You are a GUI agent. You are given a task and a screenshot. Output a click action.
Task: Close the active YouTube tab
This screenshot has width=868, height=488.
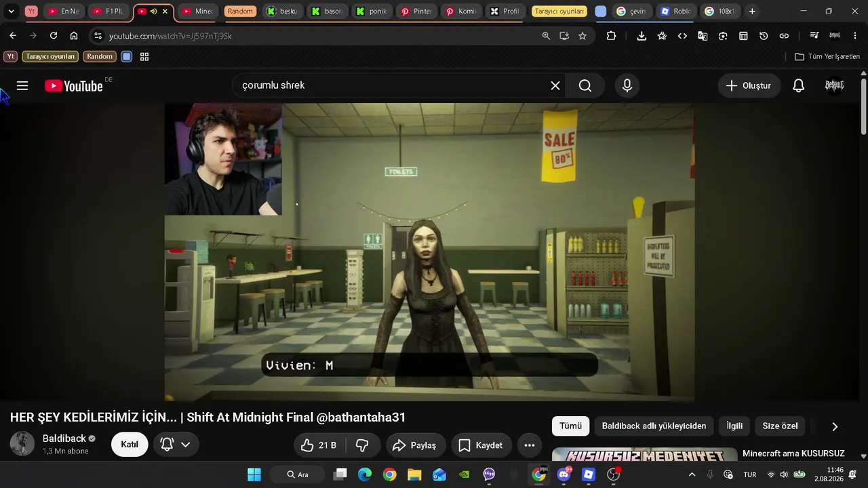coord(165,12)
